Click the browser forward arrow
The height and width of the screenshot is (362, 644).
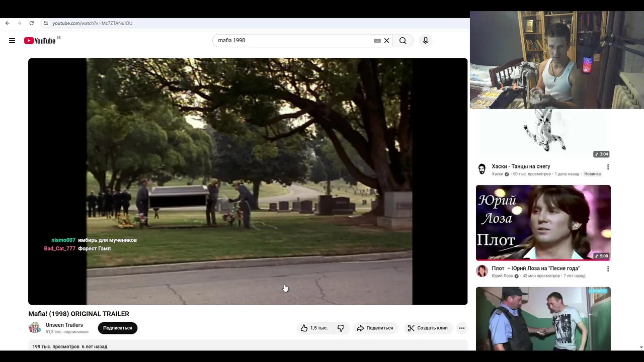click(x=19, y=23)
